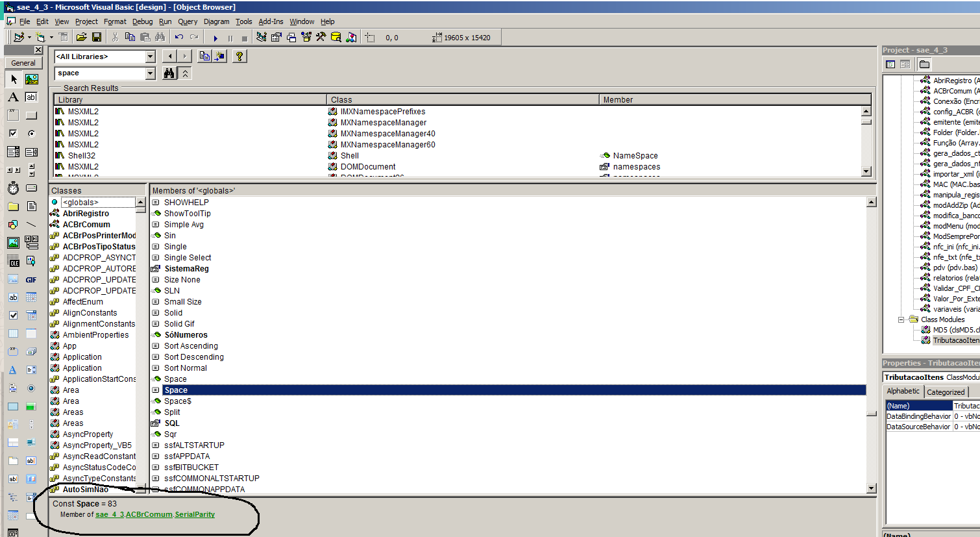Select the OptionButton control tool

(31, 133)
